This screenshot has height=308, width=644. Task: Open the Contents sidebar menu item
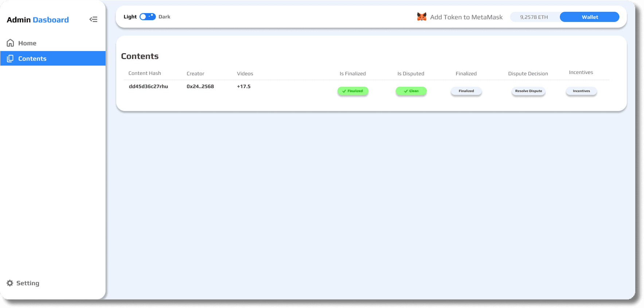pos(32,59)
